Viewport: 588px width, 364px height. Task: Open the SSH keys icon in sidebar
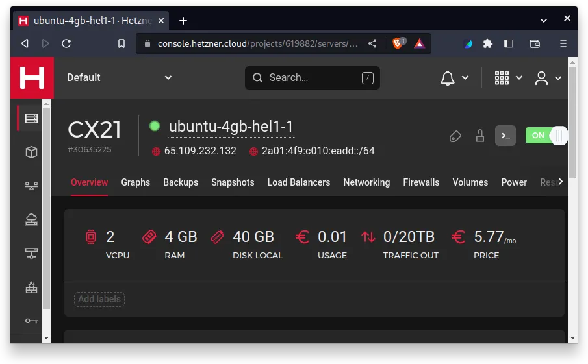(31, 321)
